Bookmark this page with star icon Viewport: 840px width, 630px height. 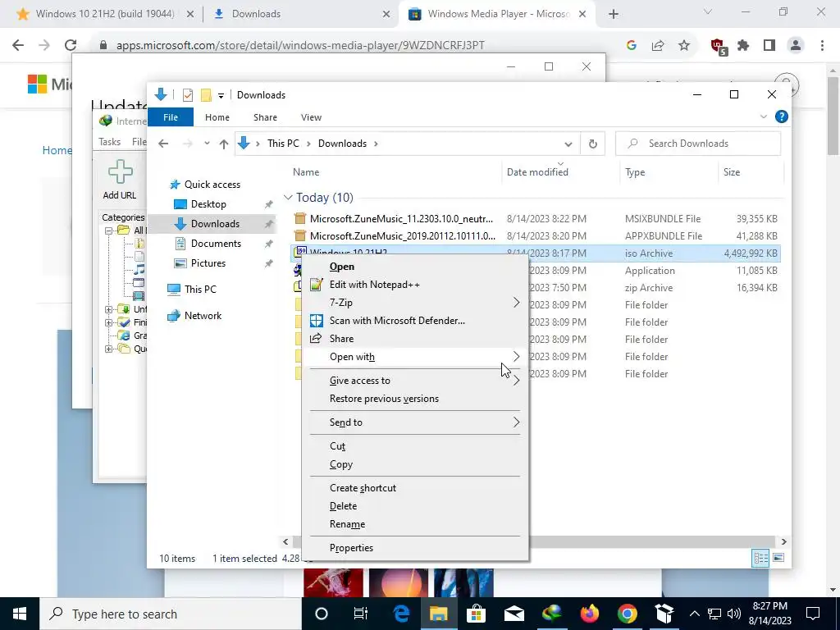[x=684, y=45]
